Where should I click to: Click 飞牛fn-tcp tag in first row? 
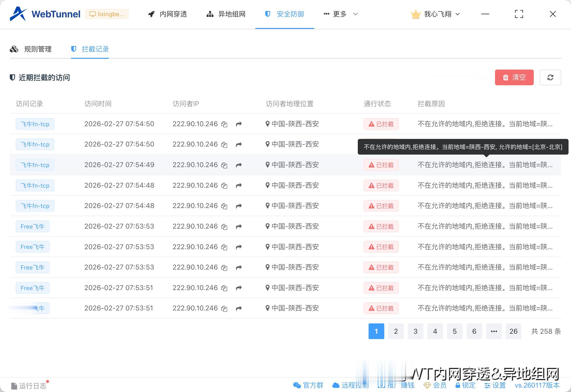click(x=35, y=124)
